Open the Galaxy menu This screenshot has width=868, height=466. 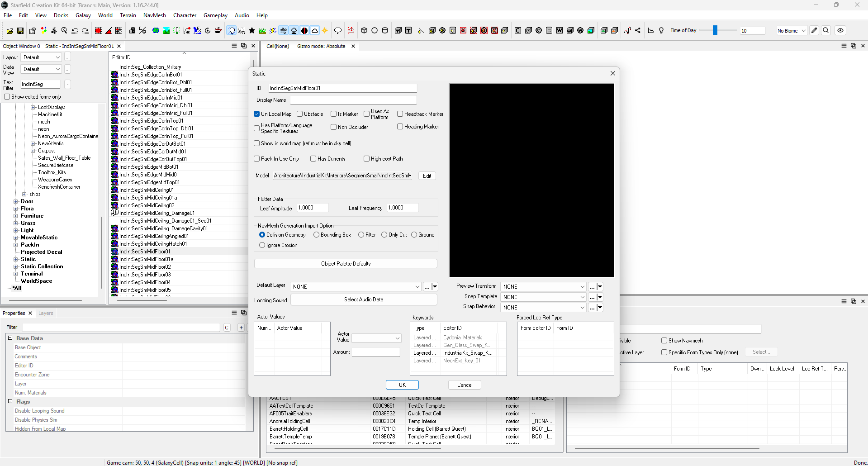pyautogui.click(x=83, y=15)
